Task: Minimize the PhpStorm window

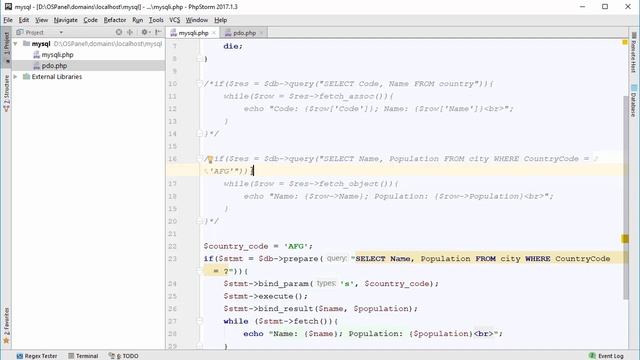Action: coord(582,7)
